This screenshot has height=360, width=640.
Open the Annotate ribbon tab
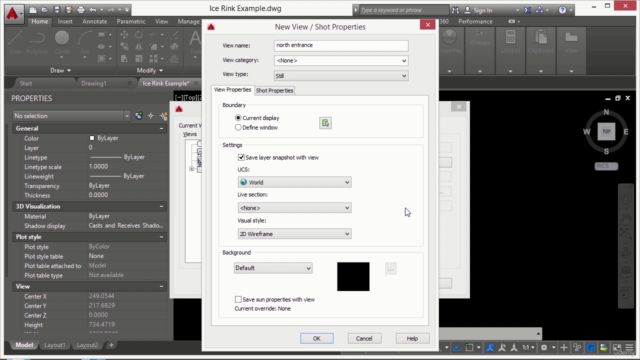(x=95, y=21)
